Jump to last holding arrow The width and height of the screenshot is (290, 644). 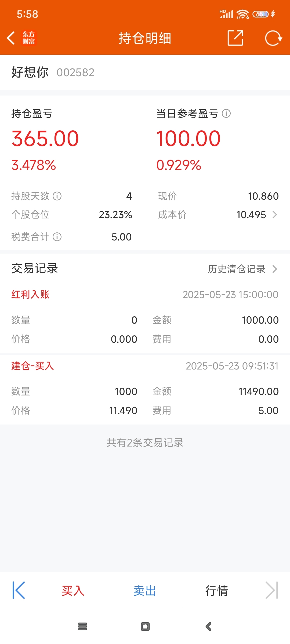271,590
